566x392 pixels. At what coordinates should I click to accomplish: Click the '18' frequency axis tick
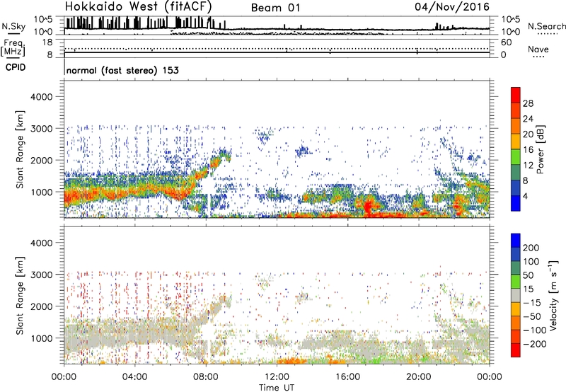pos(47,42)
